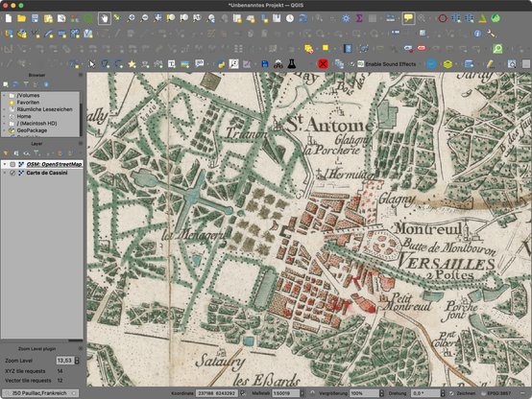The width and height of the screenshot is (532, 399).
Task: Click the Enable Sound Effects label
Action: tap(391, 64)
